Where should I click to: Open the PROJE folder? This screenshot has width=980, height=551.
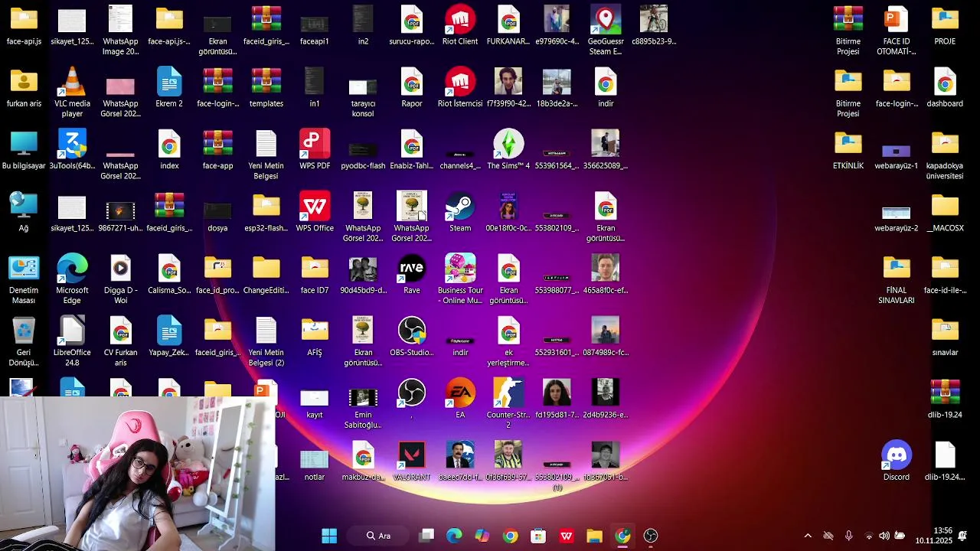(945, 25)
